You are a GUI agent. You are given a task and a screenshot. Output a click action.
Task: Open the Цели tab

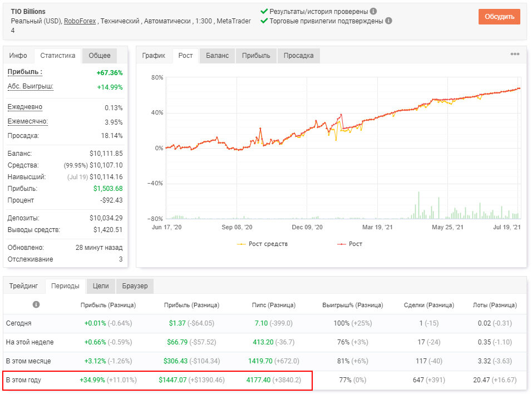(x=101, y=286)
